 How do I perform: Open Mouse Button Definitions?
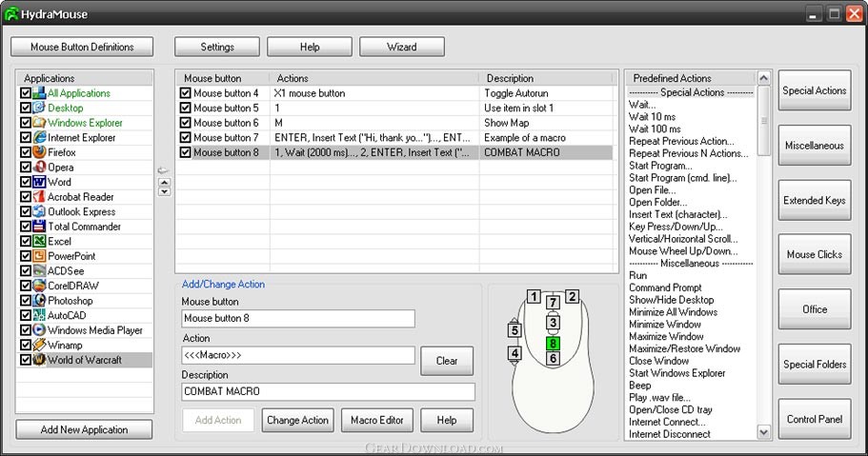pyautogui.click(x=82, y=47)
